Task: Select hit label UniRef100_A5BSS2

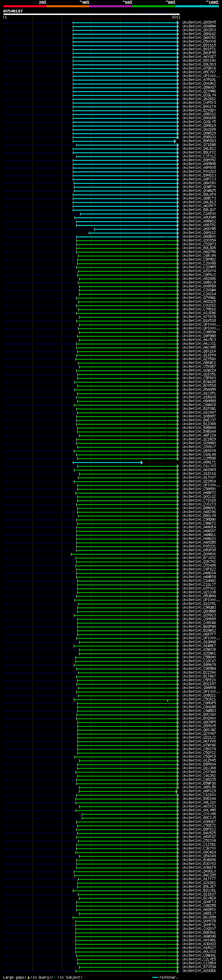Action: 199,114
